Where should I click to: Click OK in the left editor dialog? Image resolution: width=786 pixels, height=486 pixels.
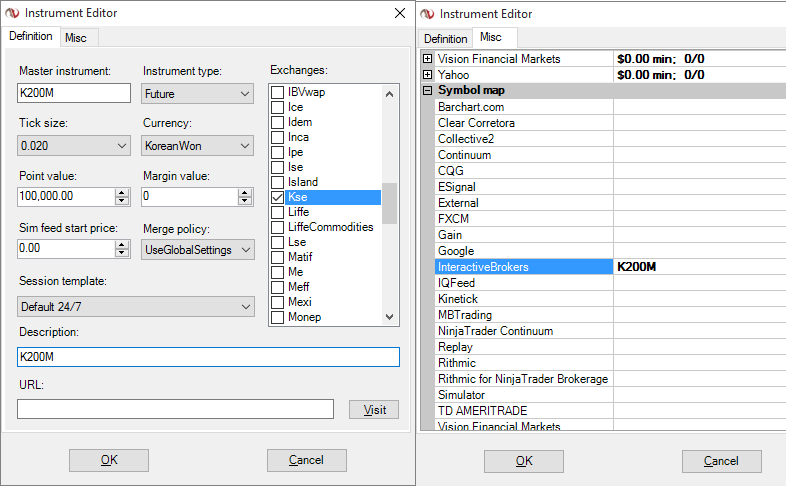coord(109,460)
